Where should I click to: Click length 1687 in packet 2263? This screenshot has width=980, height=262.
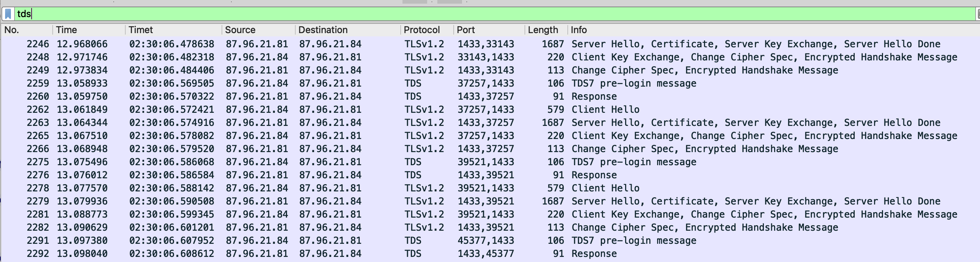(x=553, y=122)
